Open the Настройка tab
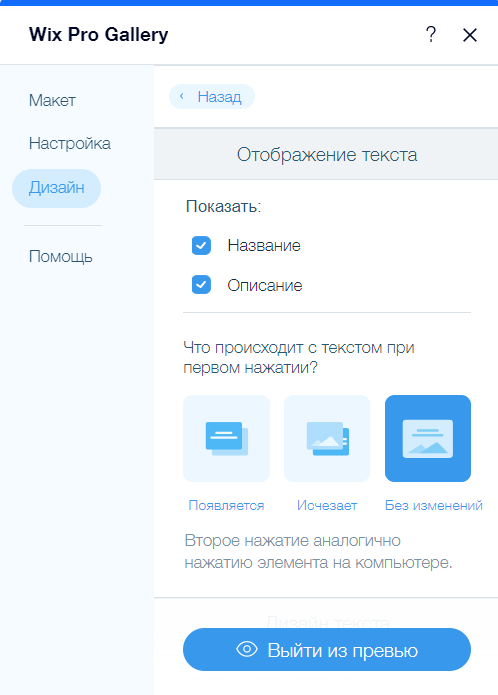The height and width of the screenshot is (695, 498). pyautogui.click(x=70, y=144)
